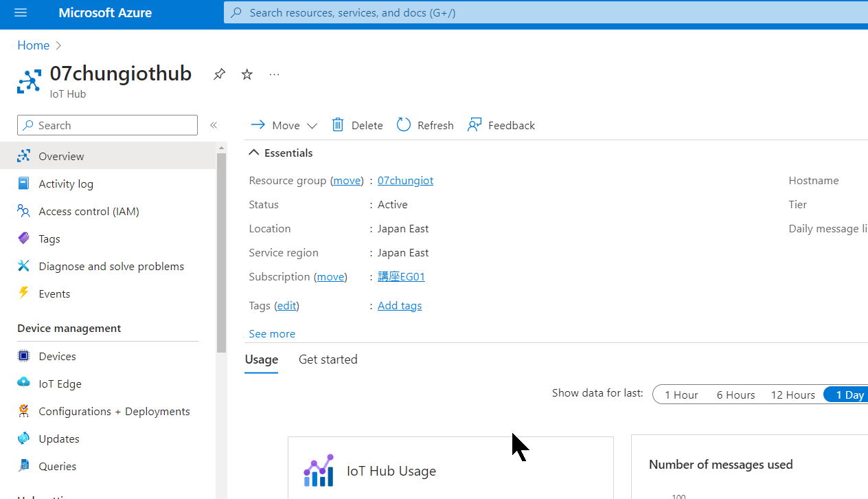
Task: Click the IoT Hub Usage chart icon
Action: 319,471
